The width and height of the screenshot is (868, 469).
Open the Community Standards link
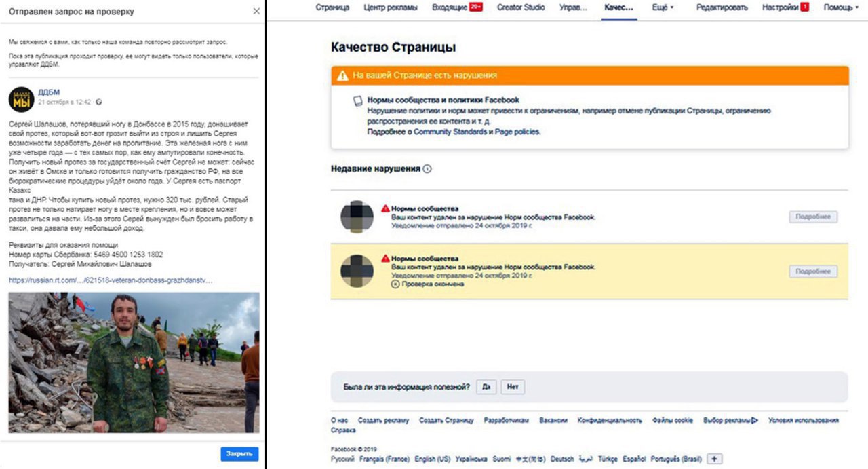coord(450,132)
